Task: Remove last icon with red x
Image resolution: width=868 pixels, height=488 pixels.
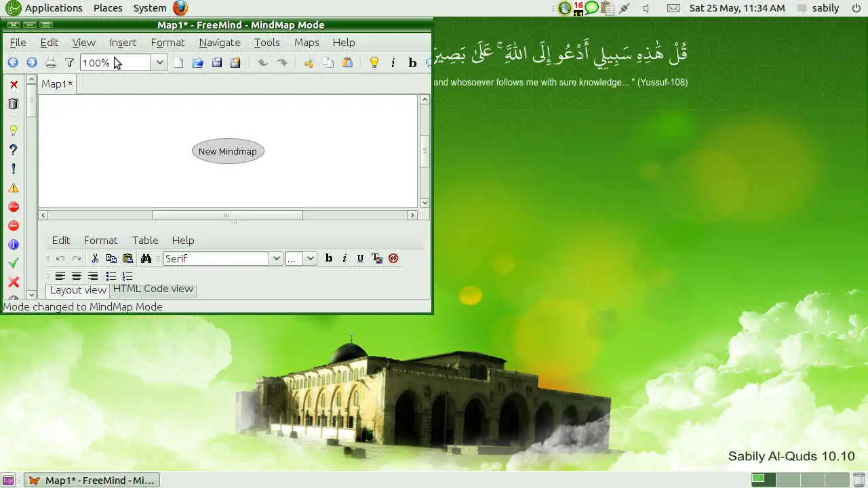Action: 14,85
